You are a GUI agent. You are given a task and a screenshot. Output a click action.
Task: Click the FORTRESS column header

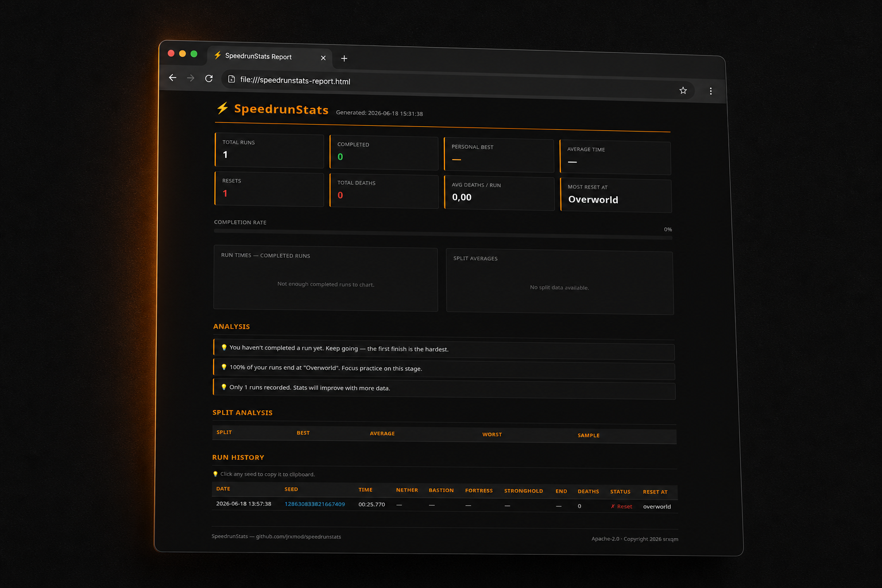(x=479, y=490)
